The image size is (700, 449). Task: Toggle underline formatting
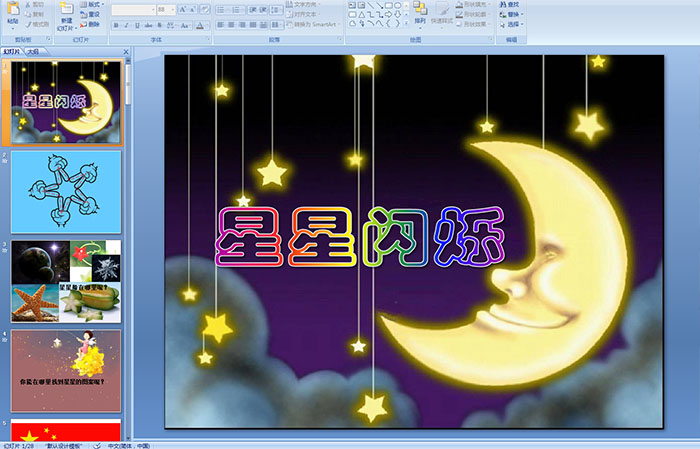[137, 25]
